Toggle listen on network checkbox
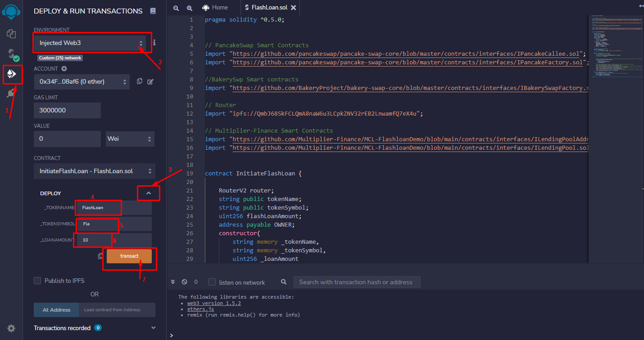 click(212, 282)
